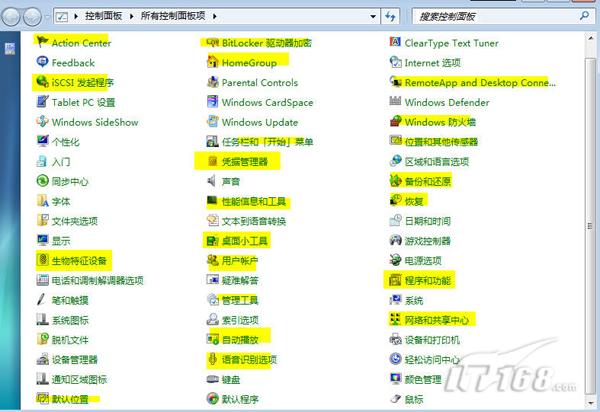Open the 性能信息和工具 link
Viewport: 600px width, 412px height.
tap(254, 201)
